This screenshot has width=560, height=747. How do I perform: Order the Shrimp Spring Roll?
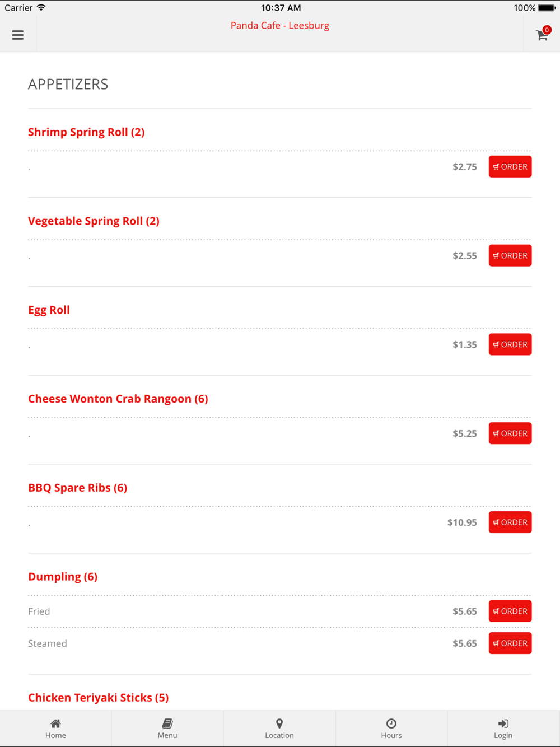tap(510, 166)
